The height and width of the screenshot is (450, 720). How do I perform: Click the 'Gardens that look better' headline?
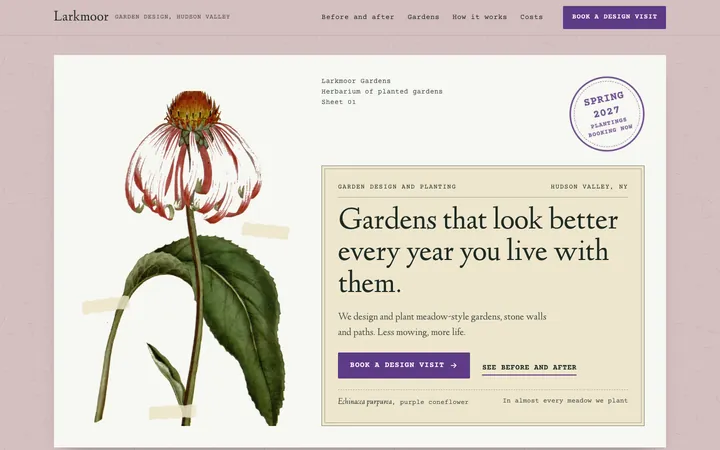coord(478,251)
